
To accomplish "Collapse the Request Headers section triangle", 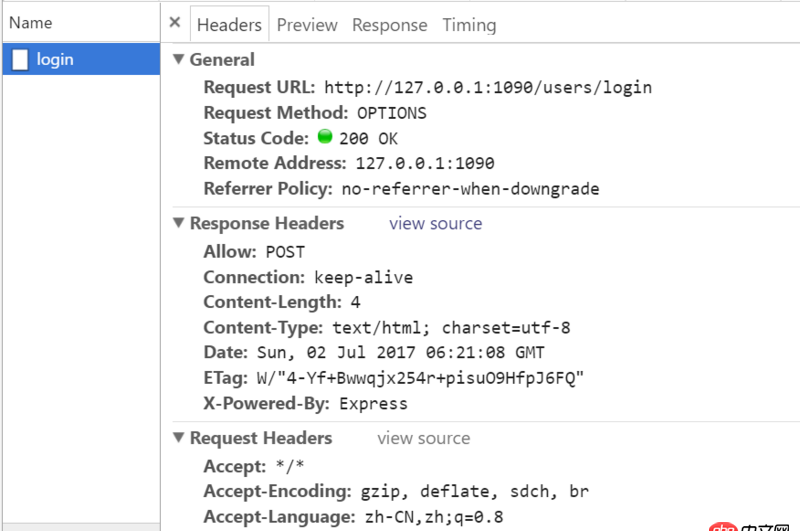I will click(x=178, y=438).
